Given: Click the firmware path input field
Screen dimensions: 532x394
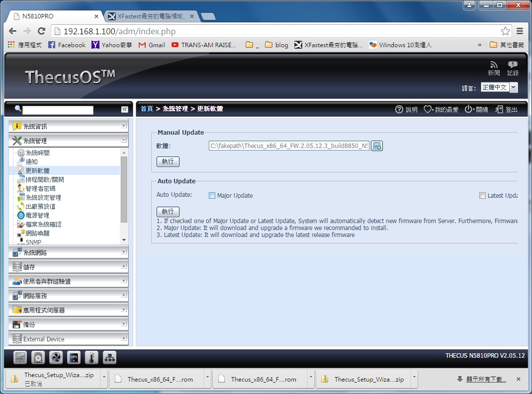Looking at the screenshot, I should [x=289, y=146].
